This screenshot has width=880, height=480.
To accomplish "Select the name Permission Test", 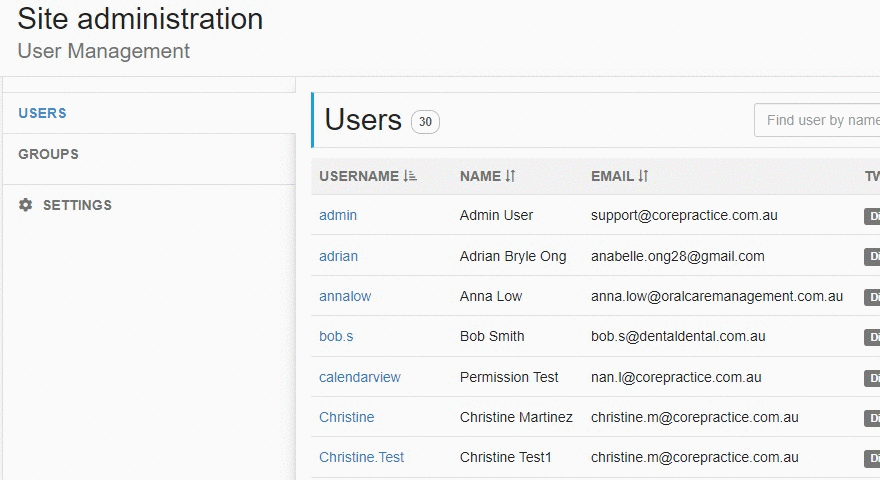I will coord(509,377).
